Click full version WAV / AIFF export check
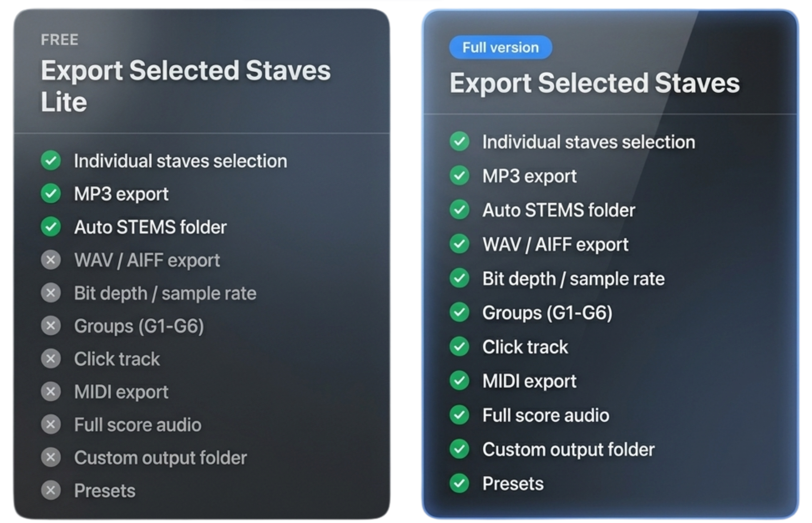 point(460,244)
